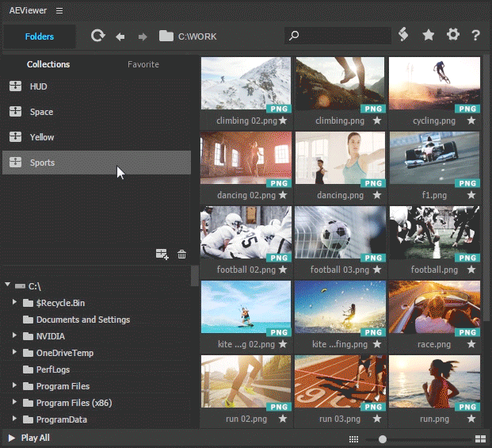Open the lightning script icon
The height and width of the screenshot is (448, 492).
(403, 35)
